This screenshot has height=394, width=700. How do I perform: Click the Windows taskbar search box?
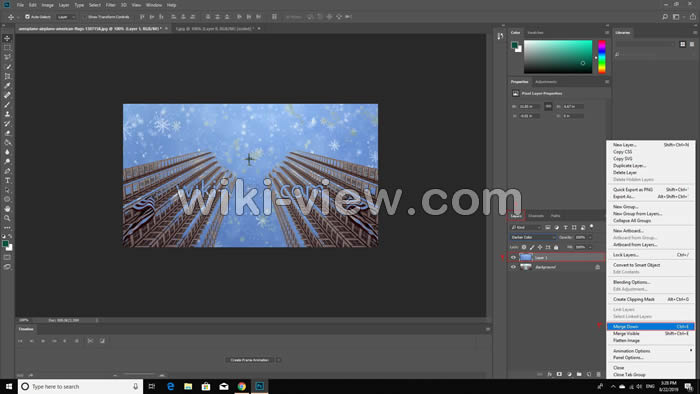tap(80, 386)
